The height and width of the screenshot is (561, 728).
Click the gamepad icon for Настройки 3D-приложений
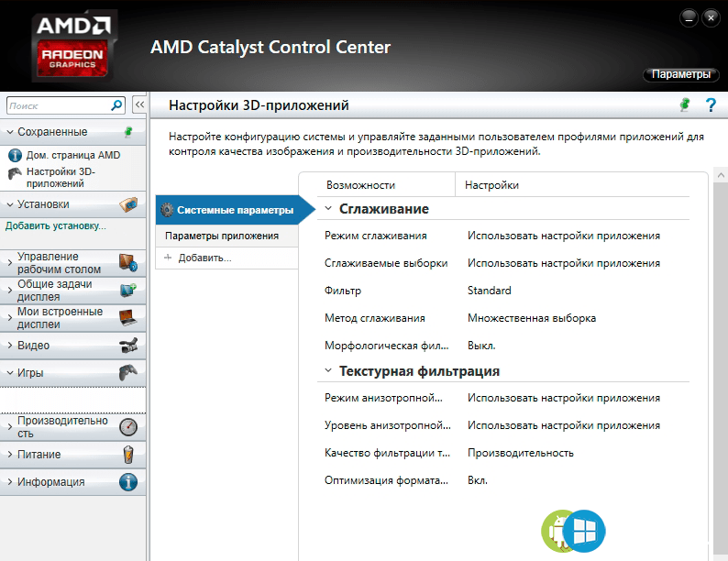tap(15, 173)
